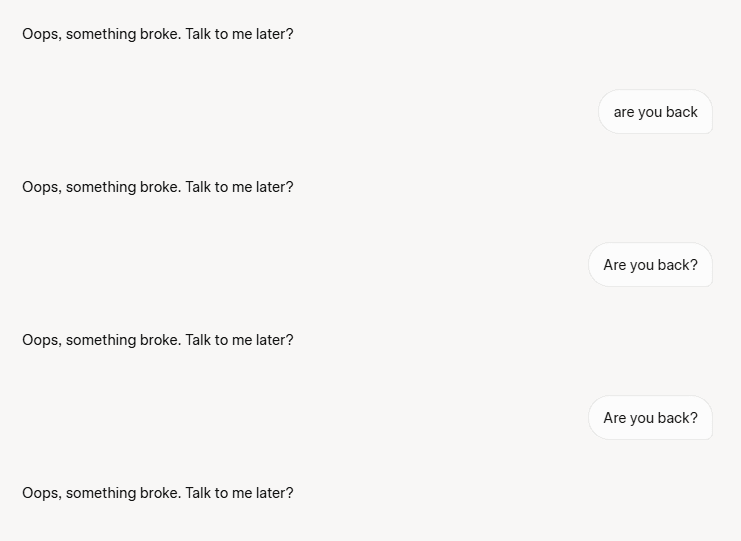The height and width of the screenshot is (541, 741).
Task: Click the third "Oops, something broke" reply
Action: [x=158, y=341]
